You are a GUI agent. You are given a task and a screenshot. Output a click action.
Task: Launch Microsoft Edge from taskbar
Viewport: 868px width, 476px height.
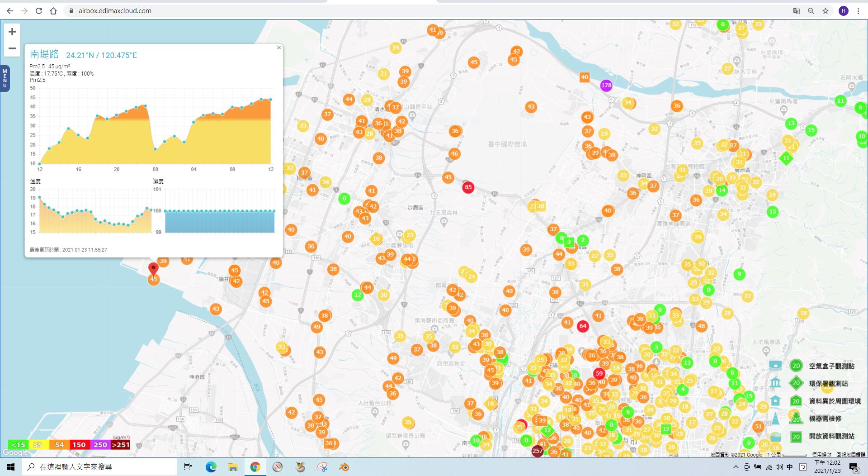click(x=211, y=467)
